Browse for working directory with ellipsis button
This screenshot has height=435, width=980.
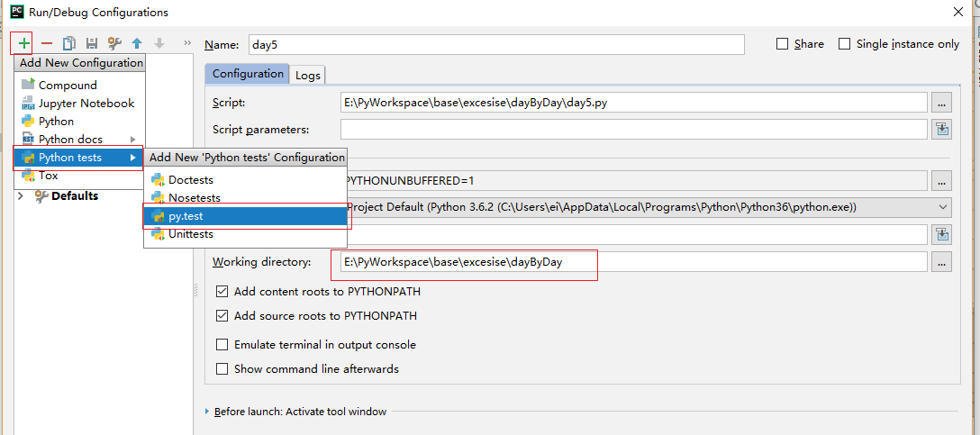[941, 262]
